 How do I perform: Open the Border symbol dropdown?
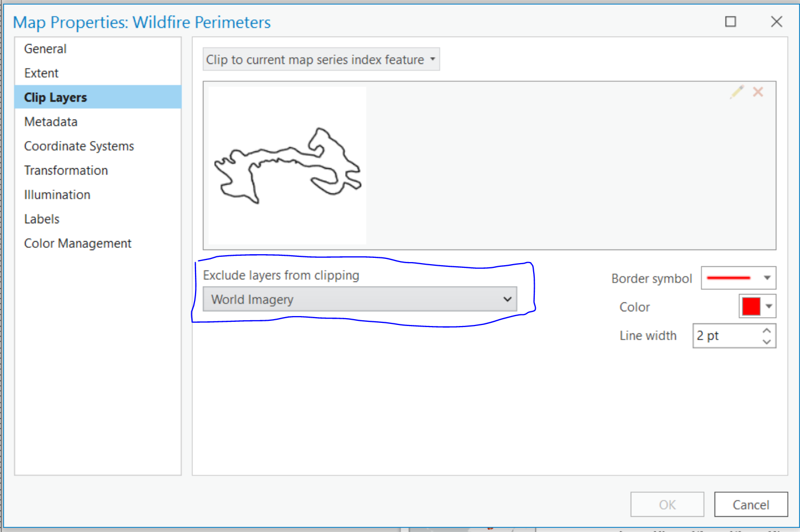tap(767, 278)
